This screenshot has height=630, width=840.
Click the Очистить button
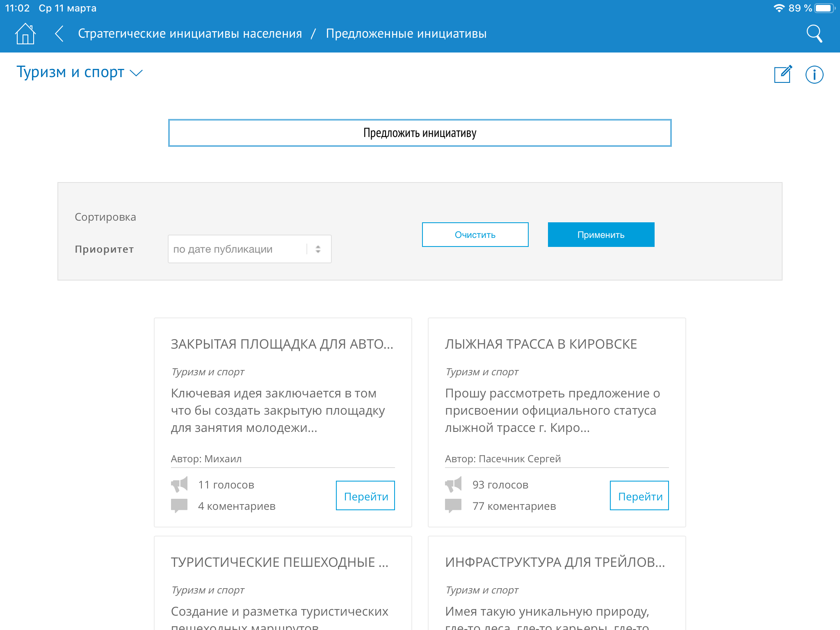[x=475, y=235]
